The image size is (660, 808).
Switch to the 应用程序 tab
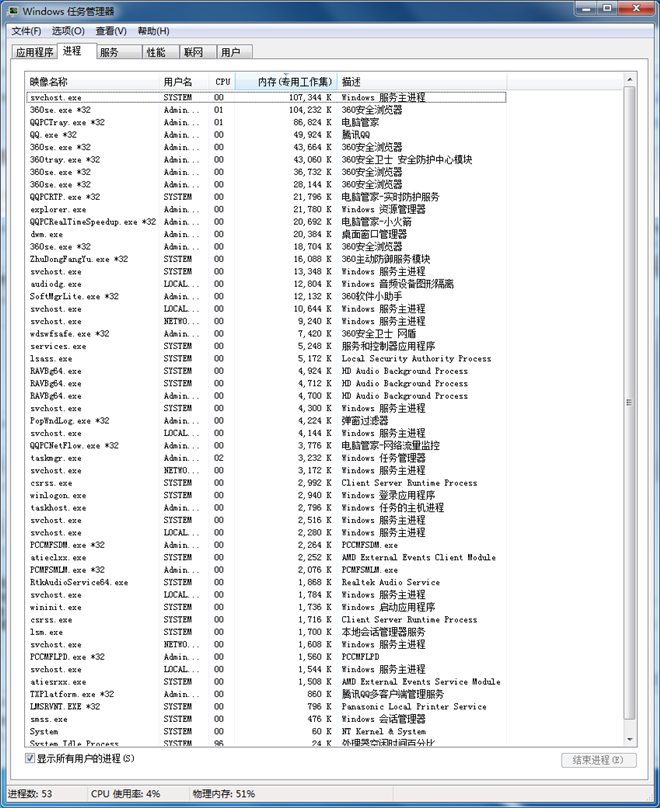34,52
